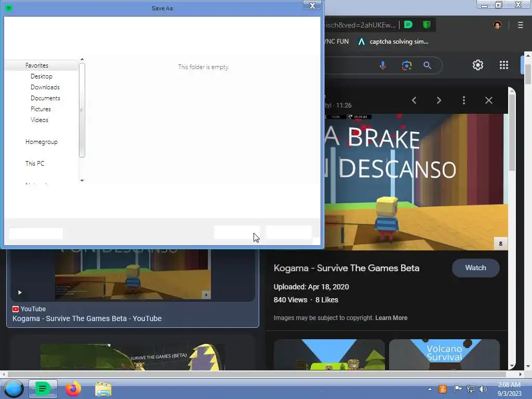Open the browser hamburger menu

coord(521,25)
